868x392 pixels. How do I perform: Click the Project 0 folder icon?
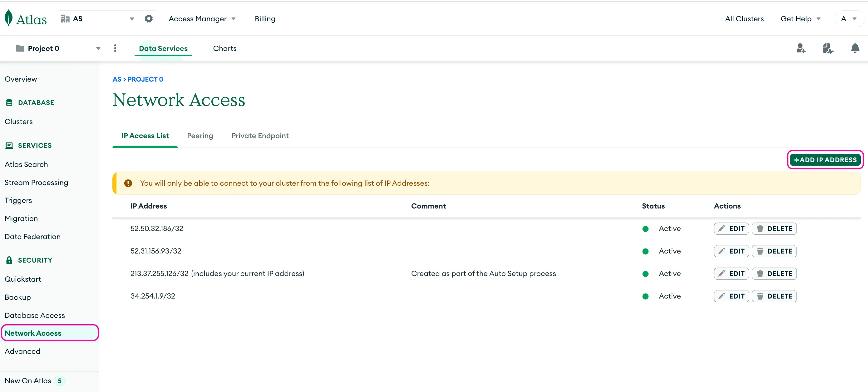tap(20, 48)
